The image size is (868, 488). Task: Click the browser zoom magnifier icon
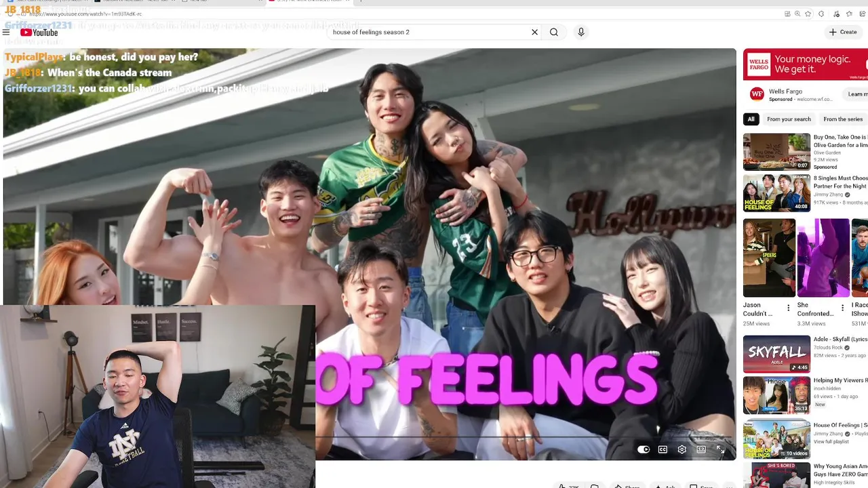tap(797, 14)
